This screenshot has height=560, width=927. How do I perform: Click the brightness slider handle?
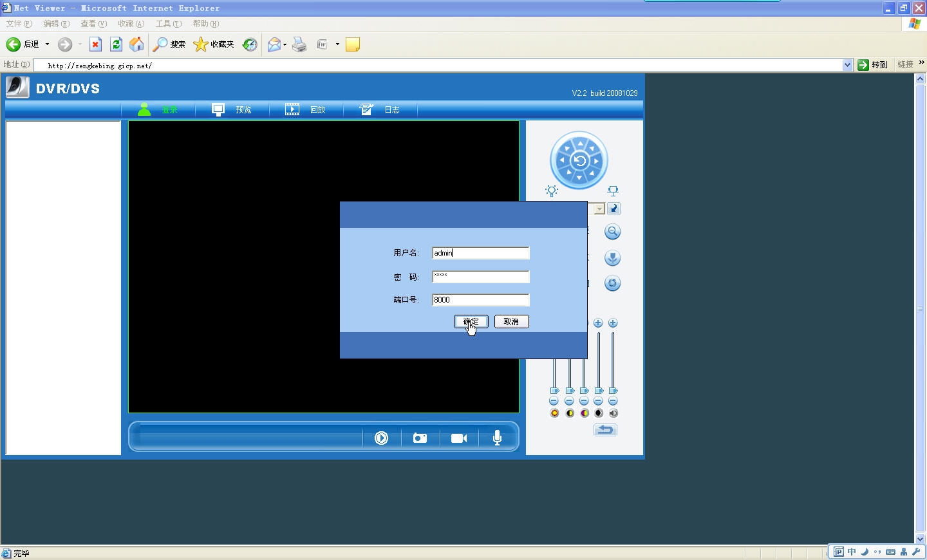(555, 391)
